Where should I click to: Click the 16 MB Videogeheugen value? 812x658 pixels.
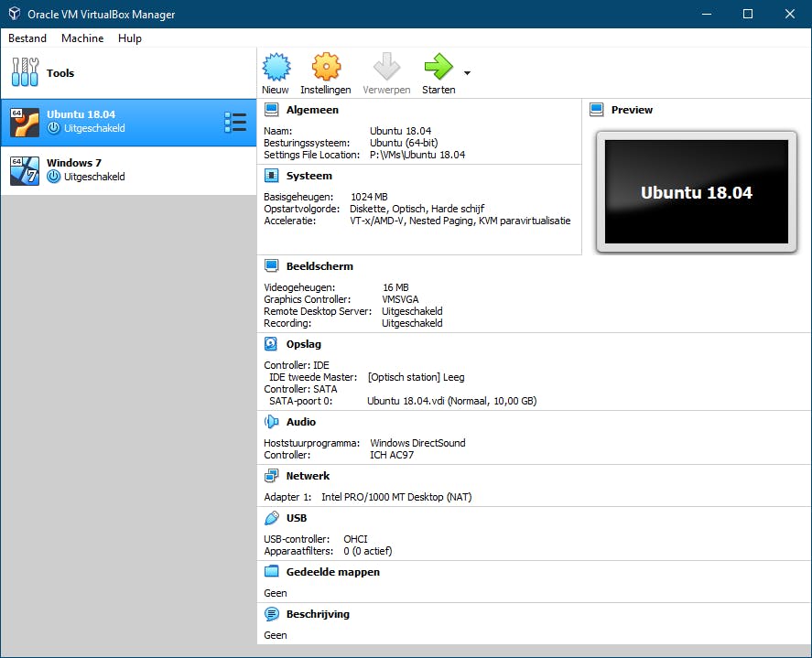pos(395,287)
